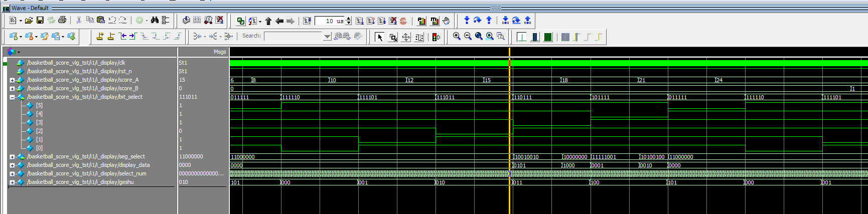Click the Continue Run icon
The image size is (868, 214).
pyautogui.click(x=371, y=21)
